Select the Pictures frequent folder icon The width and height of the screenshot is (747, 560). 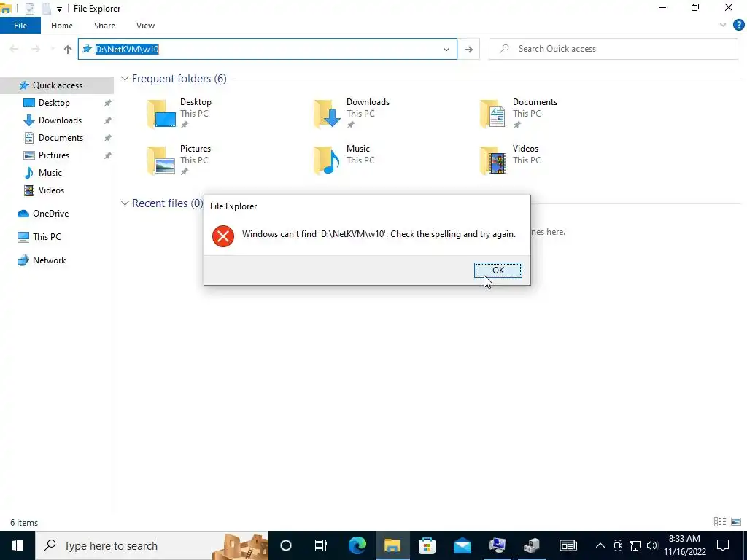tap(161, 161)
